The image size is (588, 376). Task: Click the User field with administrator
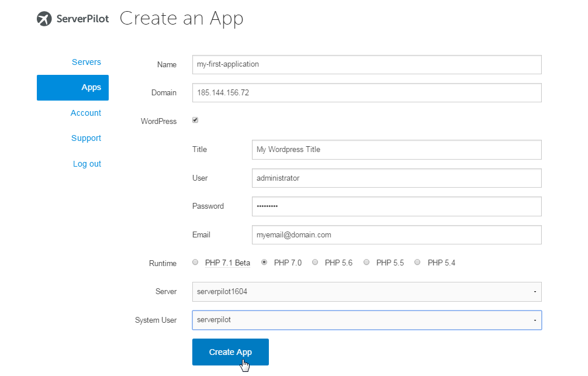pos(397,178)
